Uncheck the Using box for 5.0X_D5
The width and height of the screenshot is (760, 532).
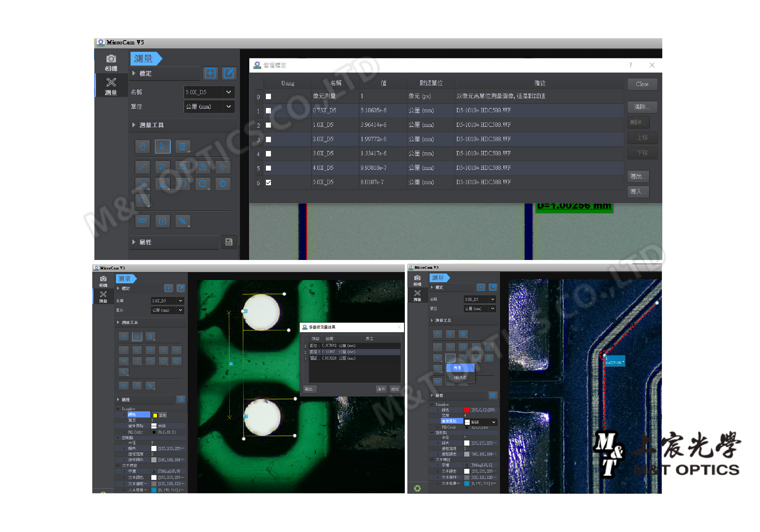point(268,182)
